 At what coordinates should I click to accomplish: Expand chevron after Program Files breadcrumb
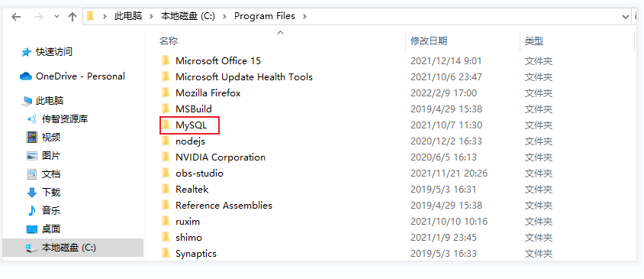(304, 17)
